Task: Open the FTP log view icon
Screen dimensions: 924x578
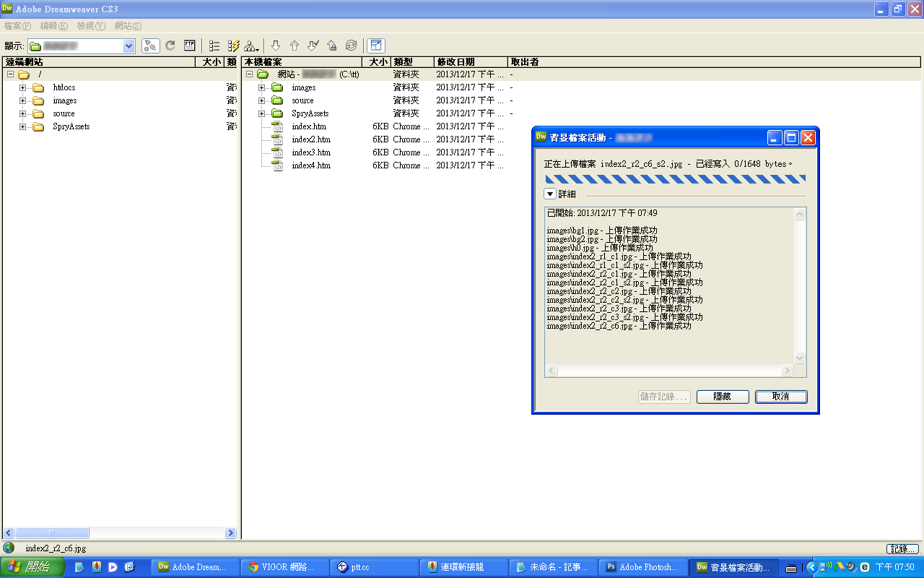Action: [x=190, y=46]
